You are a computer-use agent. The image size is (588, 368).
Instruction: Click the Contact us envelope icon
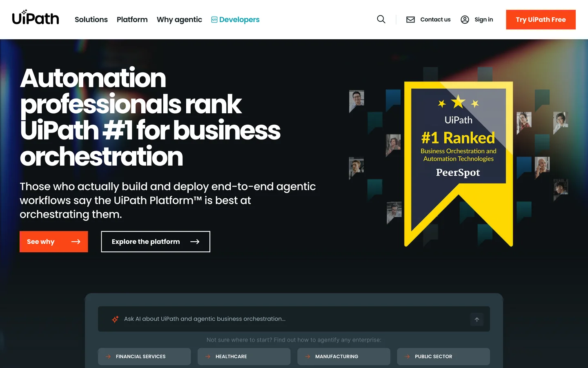410,20
